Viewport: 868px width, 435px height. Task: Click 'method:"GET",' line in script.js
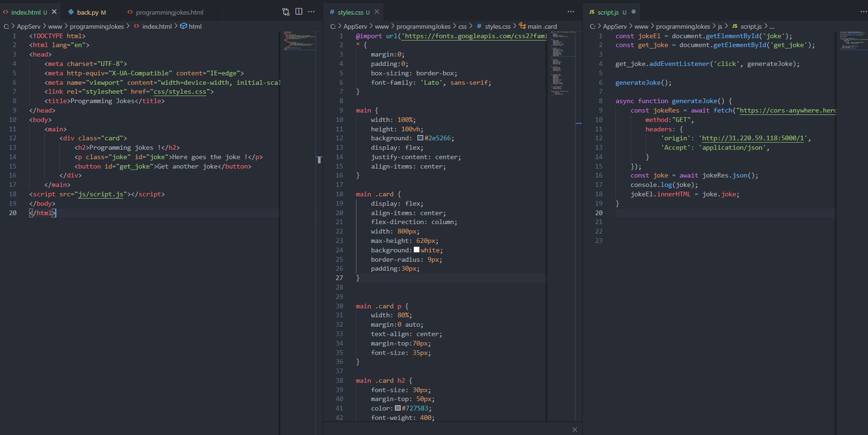[669, 119]
